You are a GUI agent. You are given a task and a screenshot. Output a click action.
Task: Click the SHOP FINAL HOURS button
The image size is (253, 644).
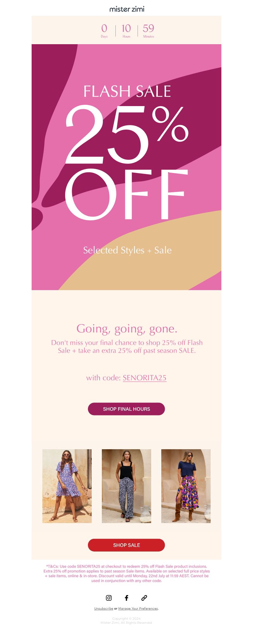[x=126, y=409]
